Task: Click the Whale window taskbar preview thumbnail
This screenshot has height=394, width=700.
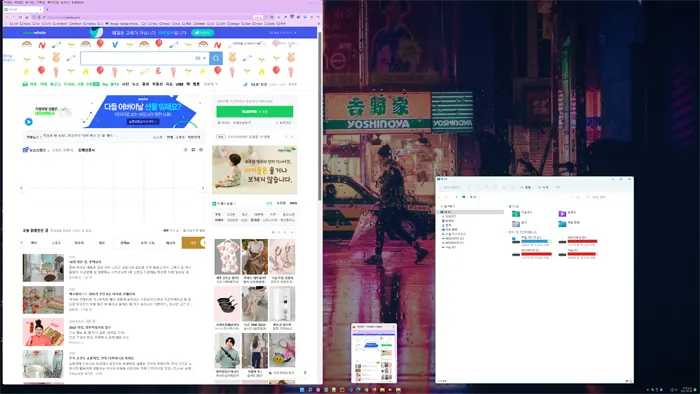Action: [374, 353]
